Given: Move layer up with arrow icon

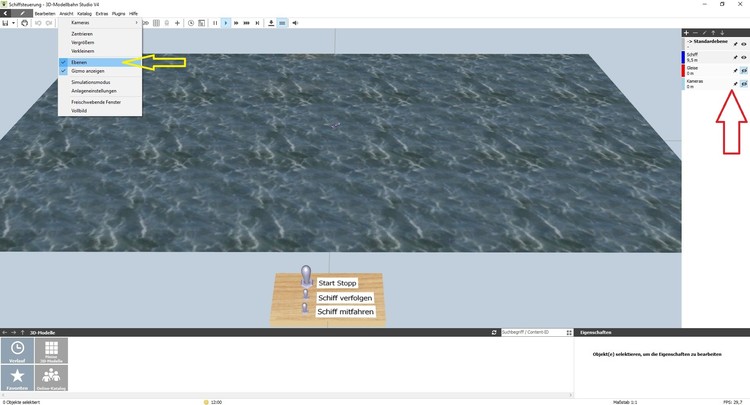Looking at the screenshot, I should [713, 33].
